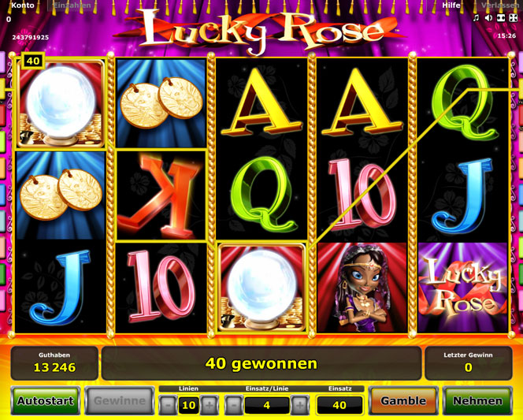Click the Gamble button
This screenshot has height=420, width=523.
pos(403,400)
